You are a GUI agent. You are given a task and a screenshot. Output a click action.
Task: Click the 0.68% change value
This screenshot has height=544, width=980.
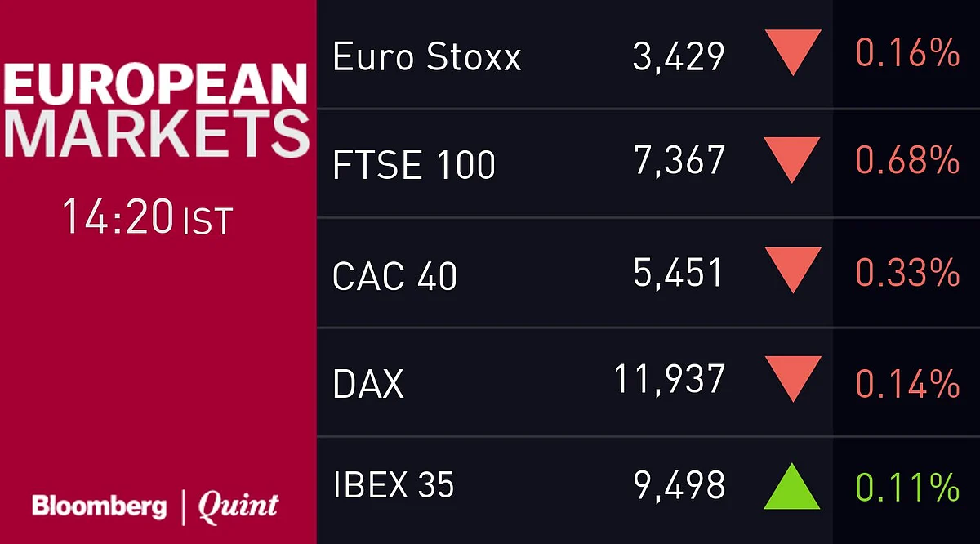click(907, 160)
